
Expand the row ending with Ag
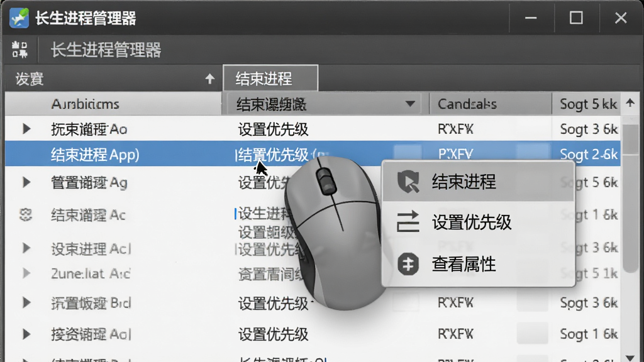click(x=26, y=182)
